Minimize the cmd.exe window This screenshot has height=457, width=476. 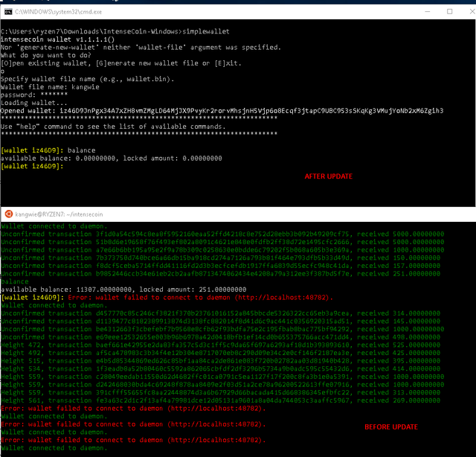click(428, 12)
